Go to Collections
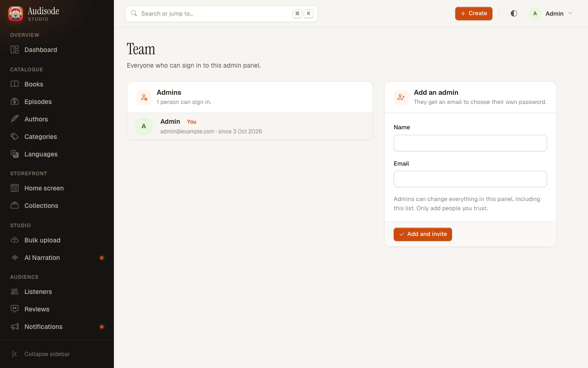 coord(57,206)
